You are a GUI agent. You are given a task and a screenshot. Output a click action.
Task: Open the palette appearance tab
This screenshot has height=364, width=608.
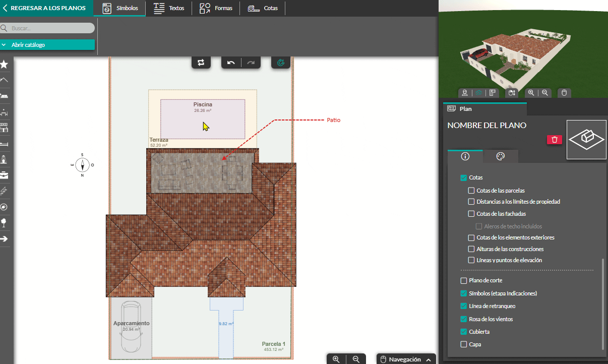(x=501, y=156)
